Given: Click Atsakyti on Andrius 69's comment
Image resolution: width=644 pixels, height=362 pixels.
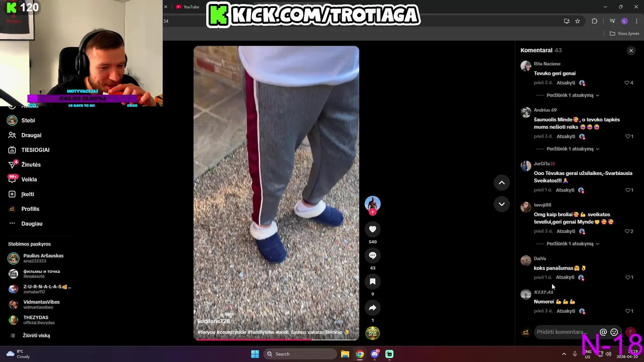Looking at the screenshot, I should (566, 137).
